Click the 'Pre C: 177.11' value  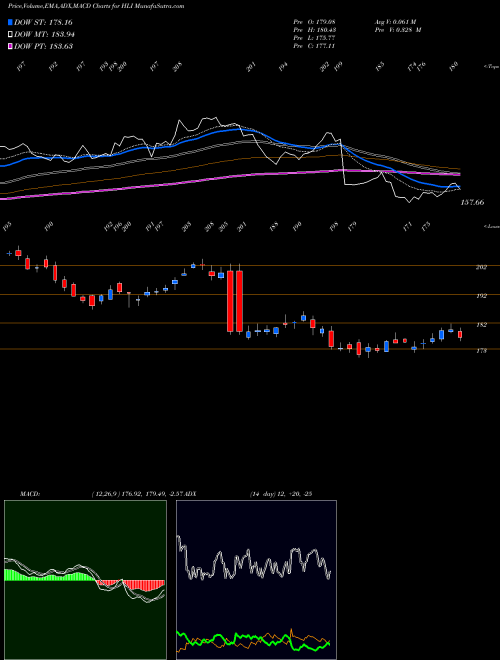click(x=314, y=46)
